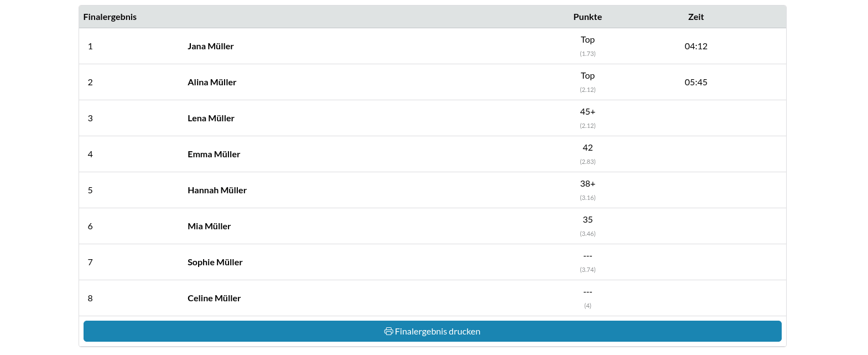This screenshot has height=355, width=868.
Task: Click the Top score in the first row
Action: pos(588,40)
